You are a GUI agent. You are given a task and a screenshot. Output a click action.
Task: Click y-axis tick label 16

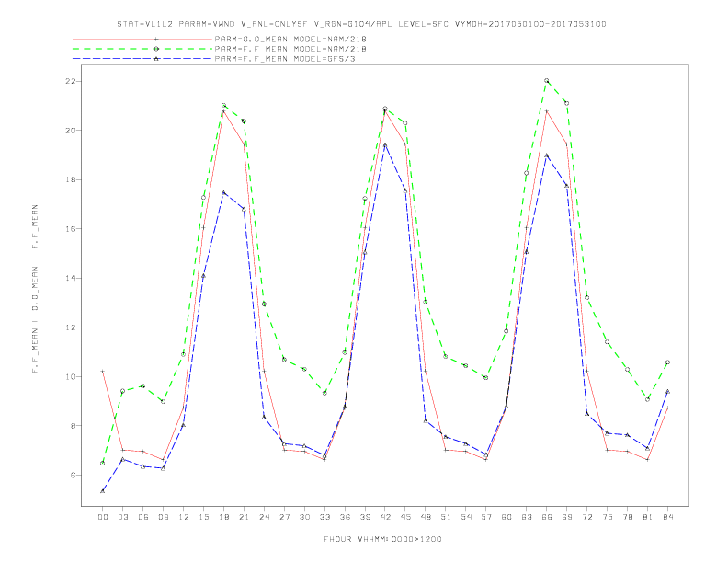[x=70, y=229]
